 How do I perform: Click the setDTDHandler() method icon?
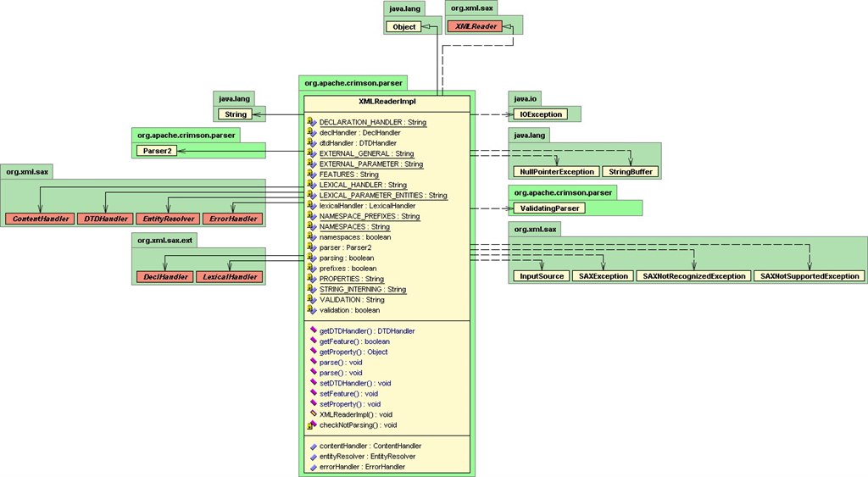[314, 382]
